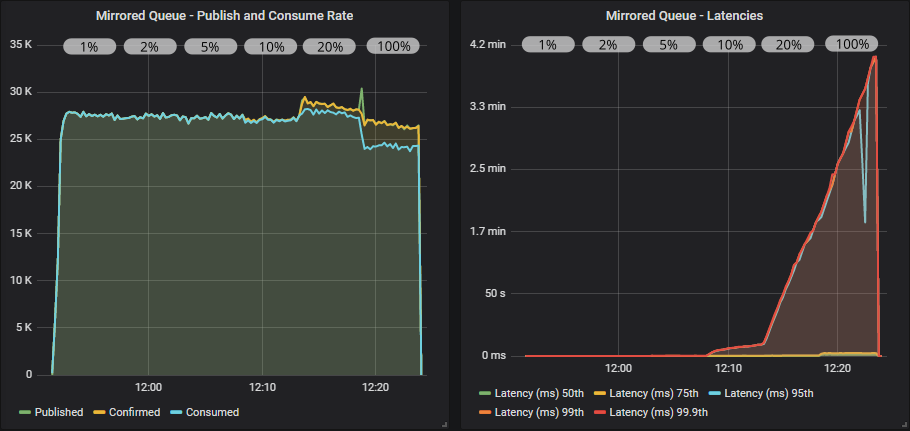Grab resize handle of Publish rate panel corner
Viewport: 910px width, 431px height.
(x=443, y=425)
